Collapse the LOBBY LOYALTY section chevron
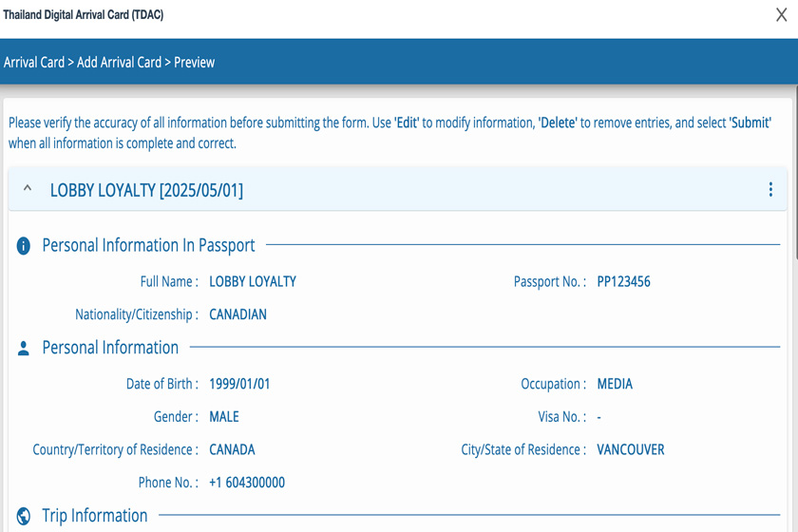This screenshot has height=532, width=798. 28,190
